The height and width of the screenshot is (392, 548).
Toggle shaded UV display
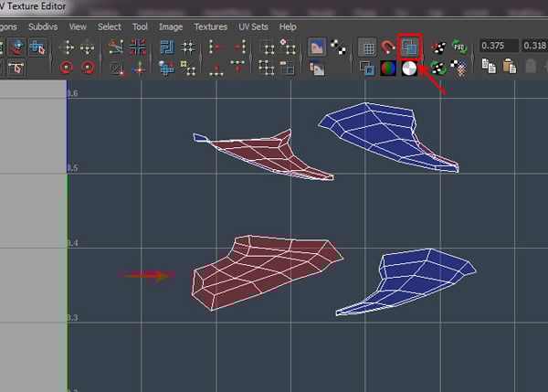[x=409, y=47]
